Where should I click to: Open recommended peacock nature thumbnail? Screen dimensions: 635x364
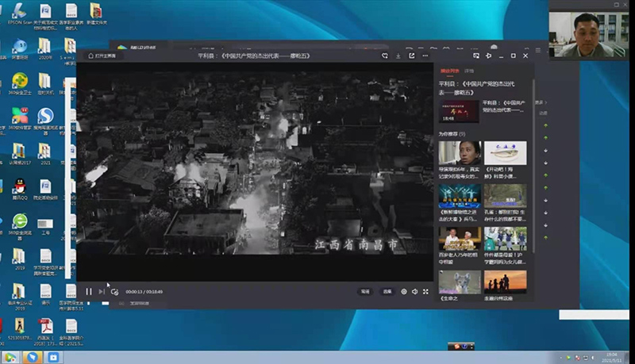click(x=506, y=196)
